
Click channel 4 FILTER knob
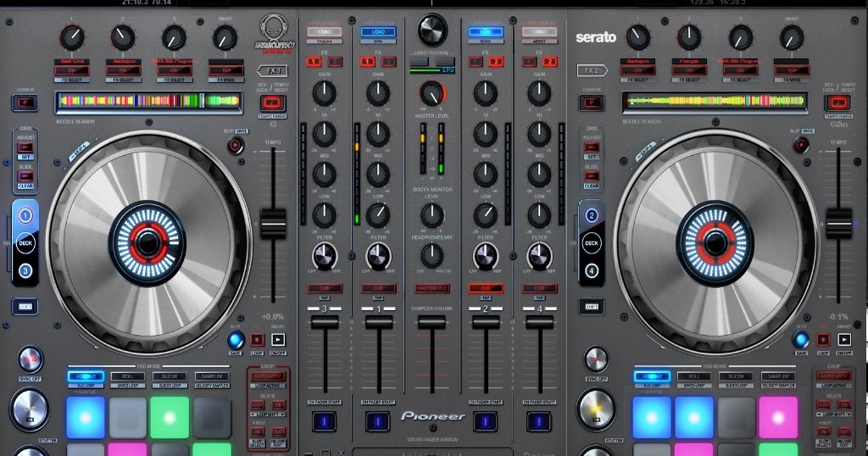pos(539,256)
